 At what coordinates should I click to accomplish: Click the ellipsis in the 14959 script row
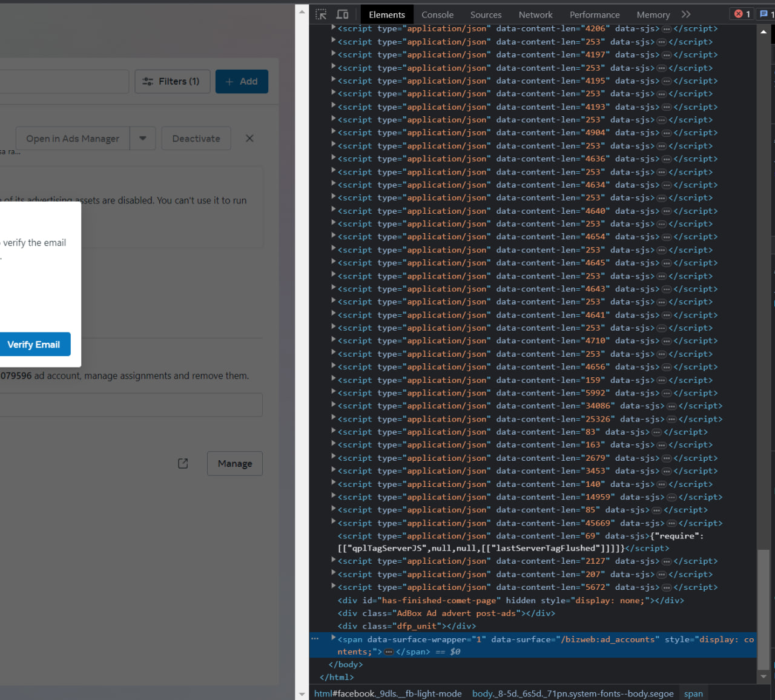[x=671, y=497]
